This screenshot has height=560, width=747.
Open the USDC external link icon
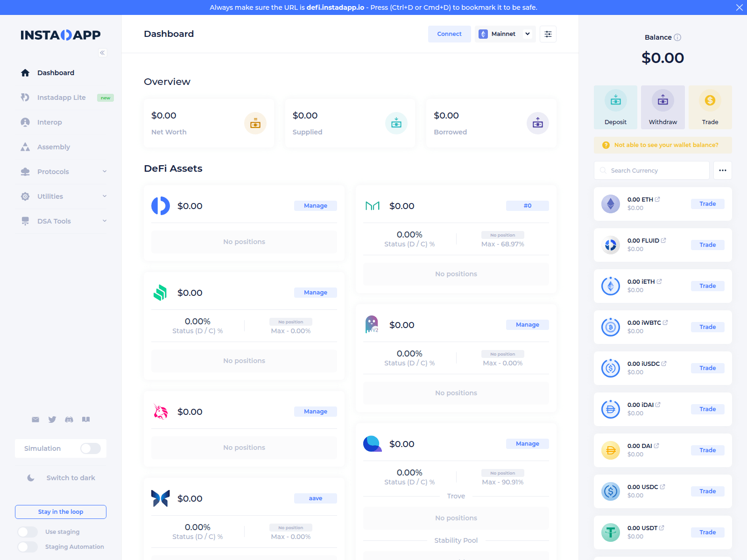pyautogui.click(x=662, y=487)
